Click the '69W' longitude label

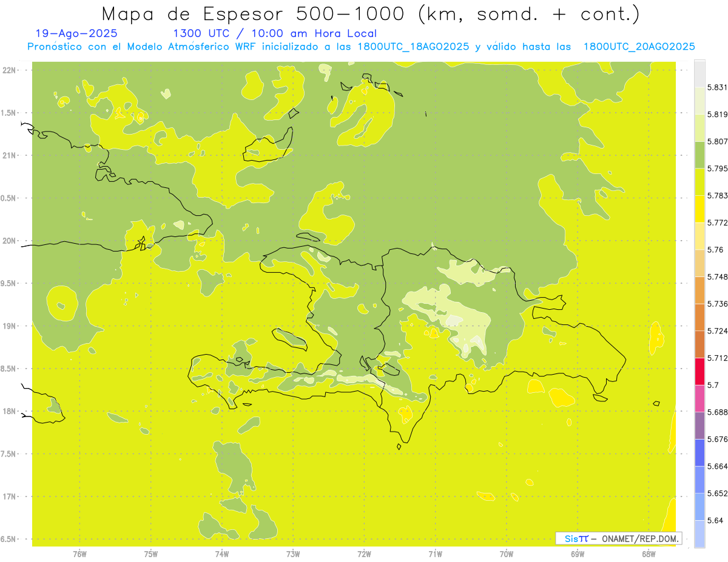pos(578,554)
